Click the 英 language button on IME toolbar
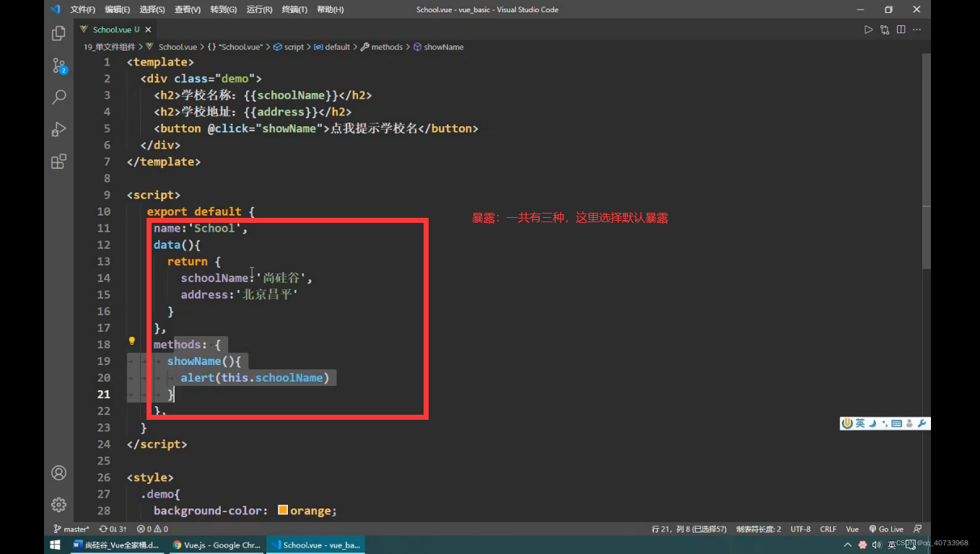980x554 pixels. [x=860, y=423]
